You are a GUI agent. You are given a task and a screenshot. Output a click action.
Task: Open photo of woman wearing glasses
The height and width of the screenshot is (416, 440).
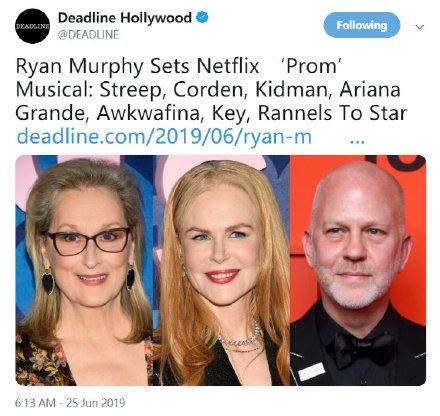point(85,270)
